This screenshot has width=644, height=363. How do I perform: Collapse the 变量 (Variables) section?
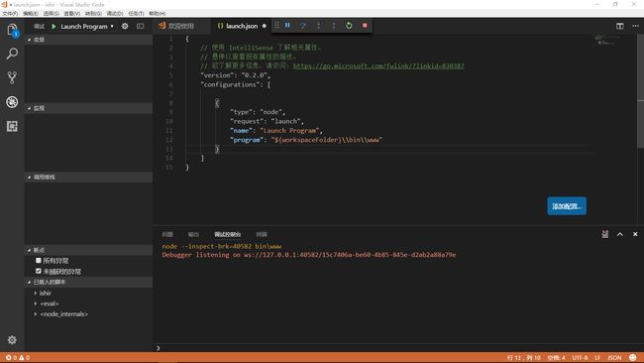click(88, 40)
